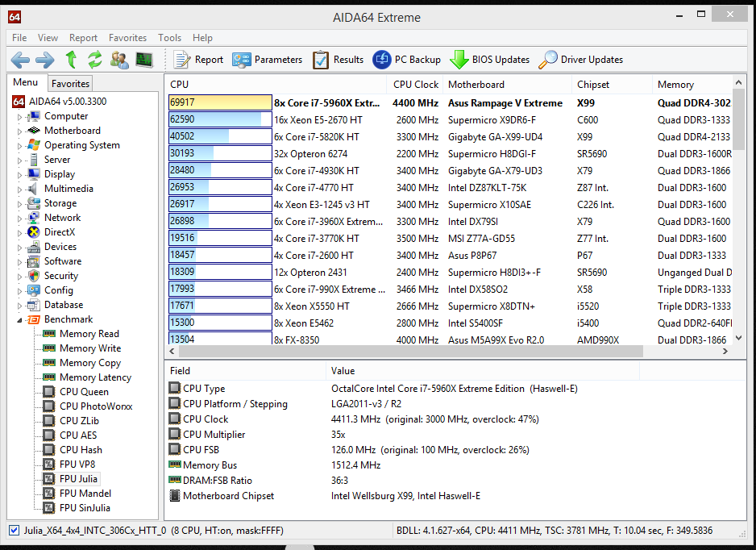756x550 pixels.
Task: Select the Memory Write benchmark
Action: 90,348
